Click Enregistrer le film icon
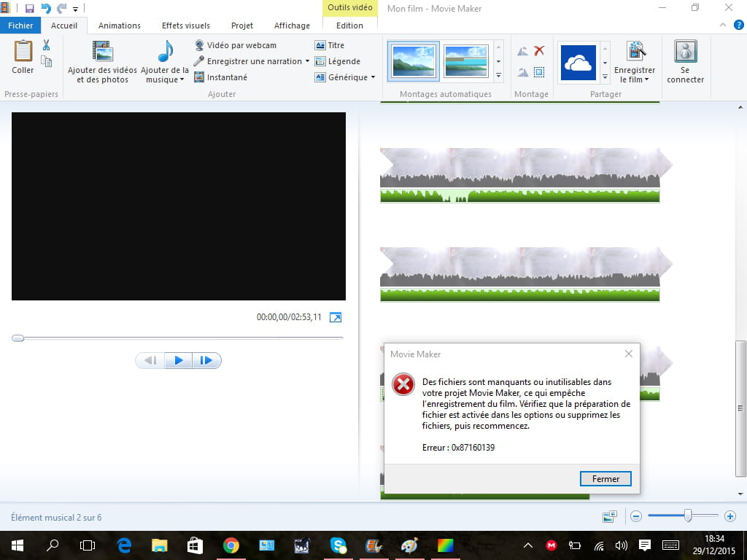 click(x=635, y=52)
